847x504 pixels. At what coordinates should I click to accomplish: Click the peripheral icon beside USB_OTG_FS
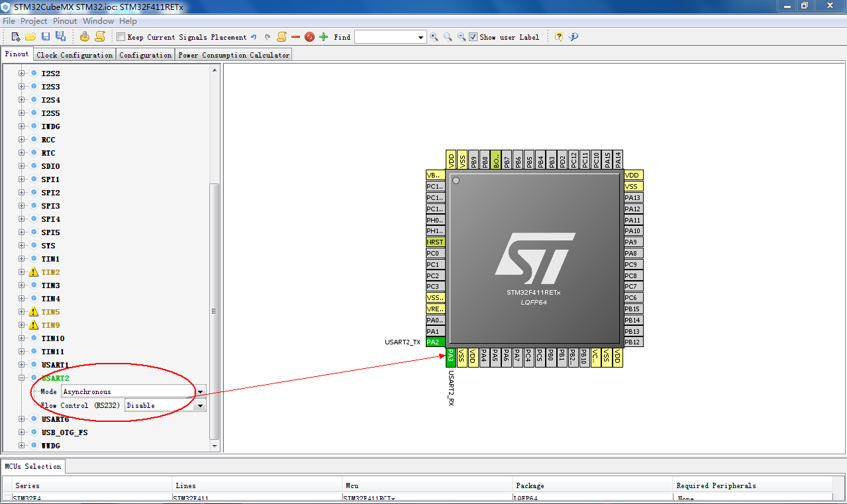[x=34, y=432]
